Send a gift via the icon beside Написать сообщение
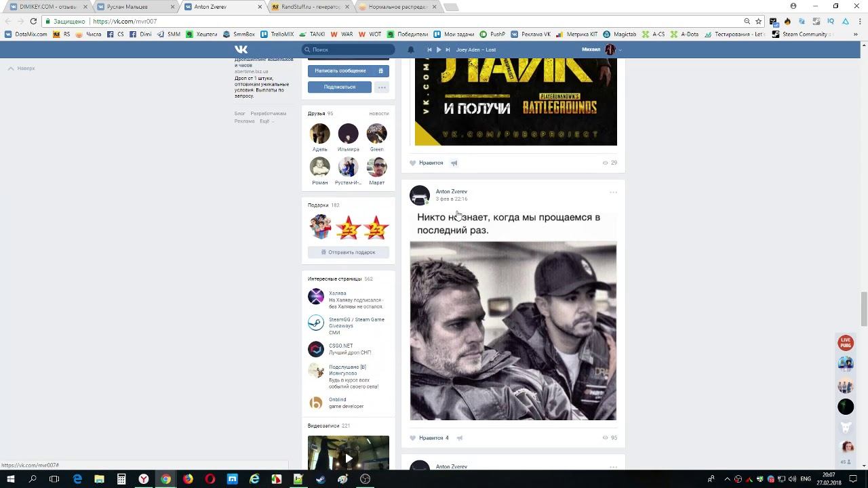 point(381,70)
